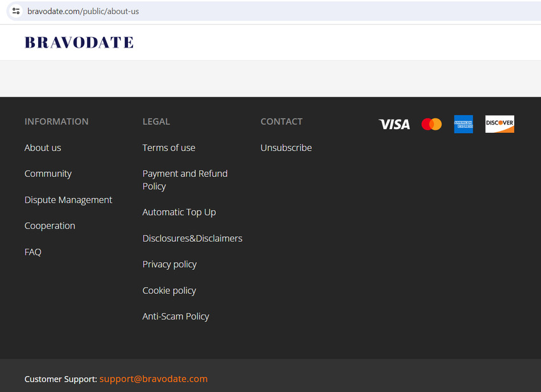Viewport: 541px width, 392px height.
Task: Open the Anti-Scam Policy link
Action: click(176, 316)
